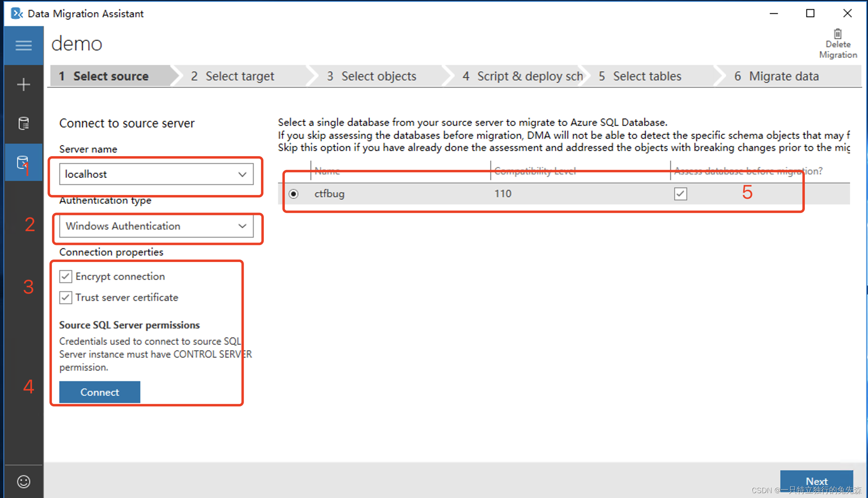The width and height of the screenshot is (868, 498).
Task: Expand the Server name dropdown
Action: point(243,174)
